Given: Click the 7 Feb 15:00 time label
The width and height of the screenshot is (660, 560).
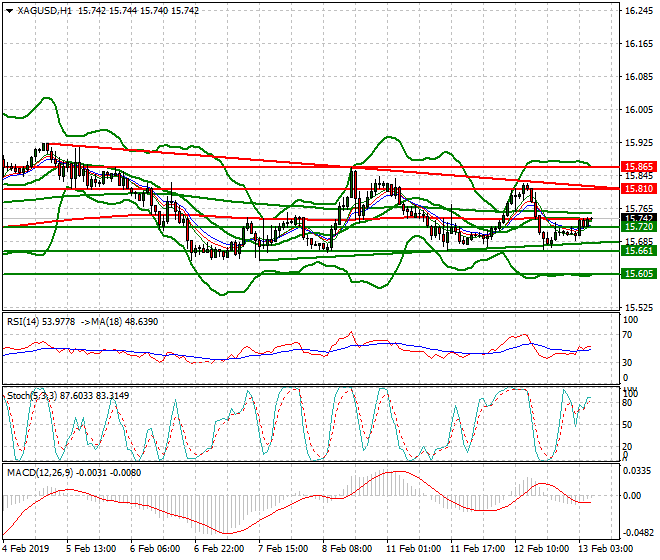Looking at the screenshot, I should 283,549.
